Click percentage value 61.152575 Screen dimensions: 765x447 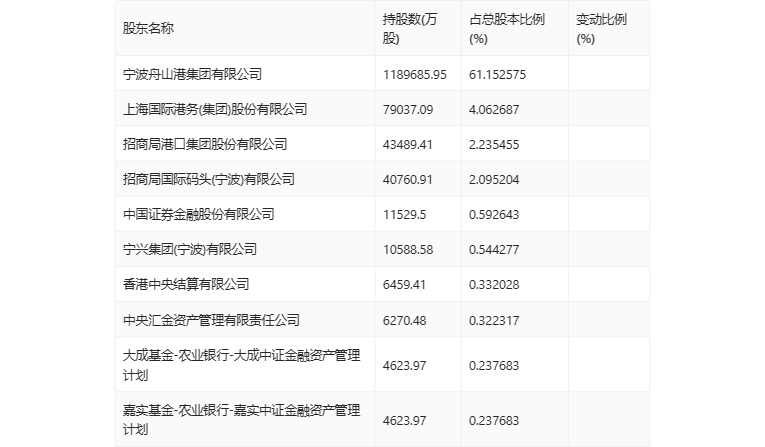point(498,75)
